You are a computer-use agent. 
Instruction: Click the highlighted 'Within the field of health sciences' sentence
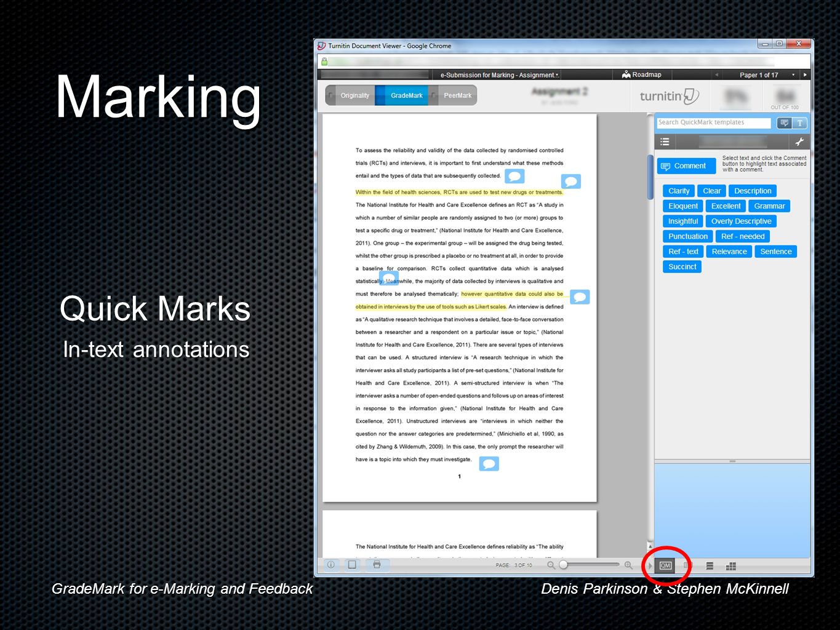pos(459,192)
